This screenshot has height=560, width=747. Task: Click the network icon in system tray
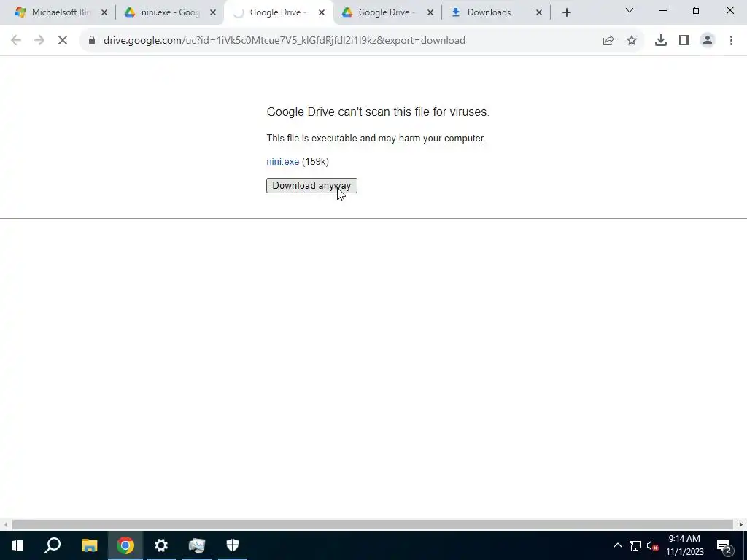[635, 545]
